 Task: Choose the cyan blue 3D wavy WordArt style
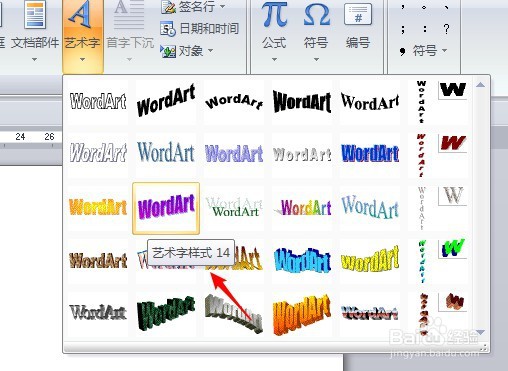[302, 260]
